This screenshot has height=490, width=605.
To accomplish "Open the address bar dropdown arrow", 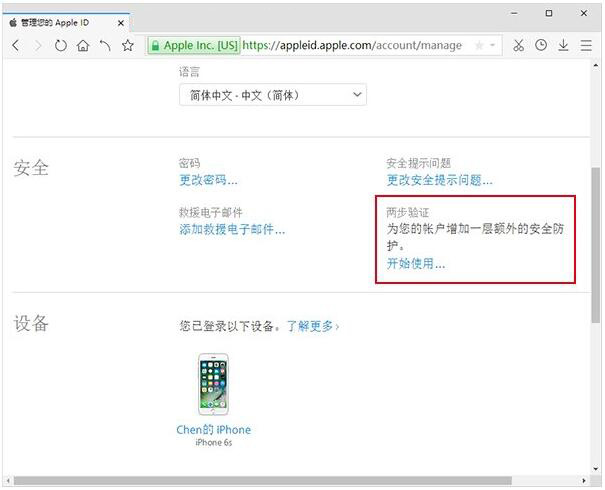I will coord(492,46).
